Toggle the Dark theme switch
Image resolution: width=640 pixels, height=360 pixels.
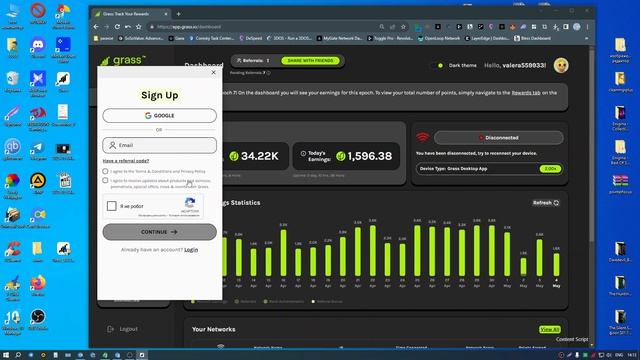(437, 65)
